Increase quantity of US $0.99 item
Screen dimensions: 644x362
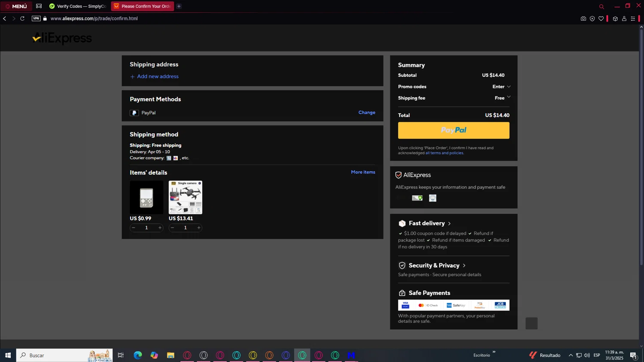click(x=160, y=228)
